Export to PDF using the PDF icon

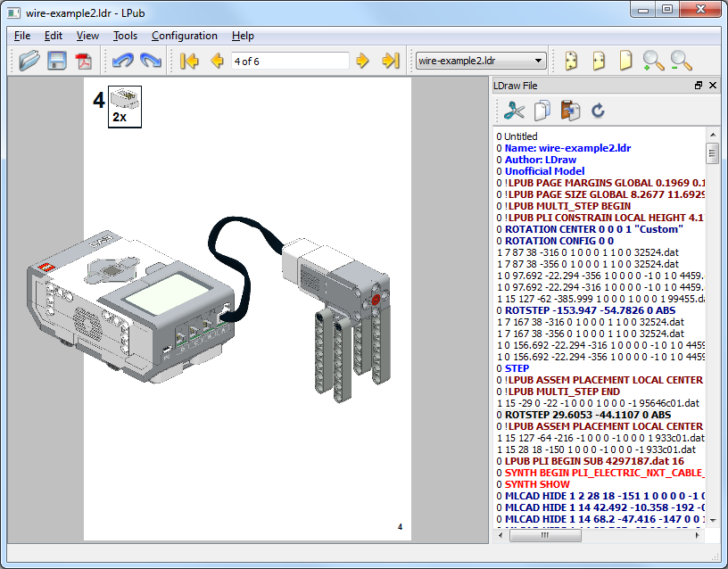84,61
